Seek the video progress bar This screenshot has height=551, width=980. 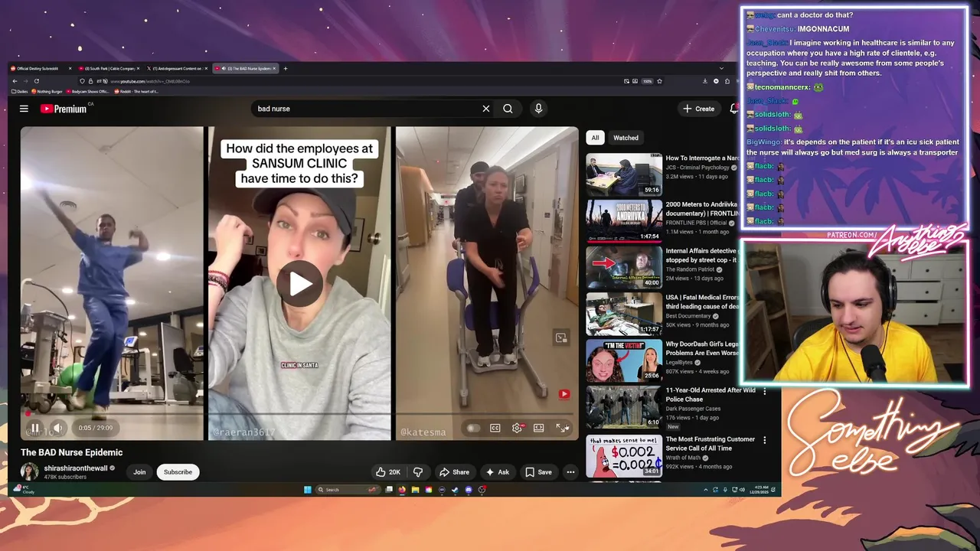click(299, 414)
